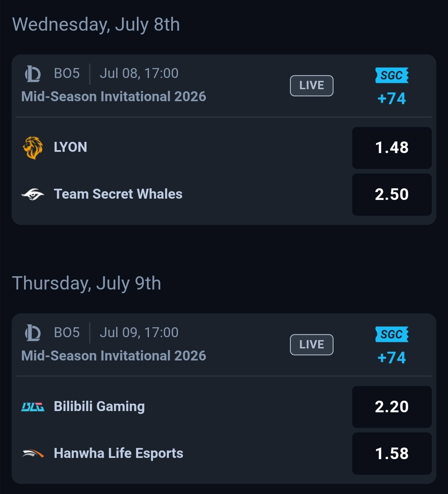Screen dimensions: 448x494
Task: Click League of Legends icon on July 9 match
Action: pyautogui.click(x=33, y=333)
